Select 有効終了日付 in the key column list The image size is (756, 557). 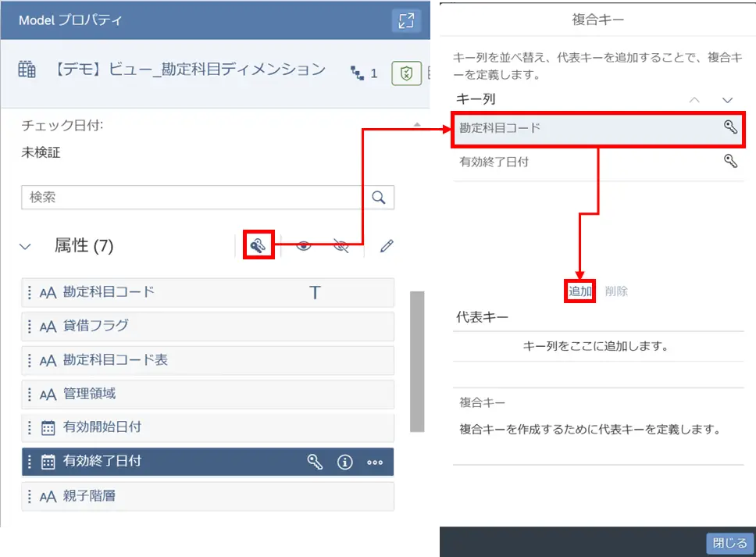[x=598, y=162]
